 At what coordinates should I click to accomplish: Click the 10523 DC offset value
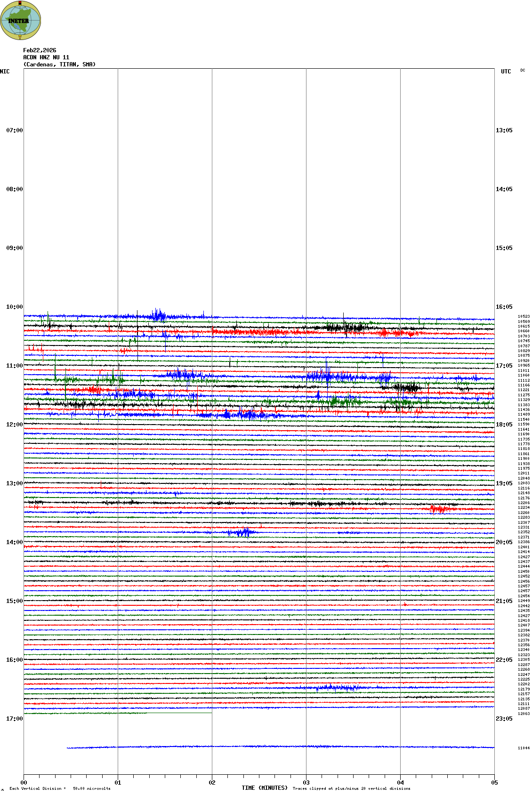524,317
